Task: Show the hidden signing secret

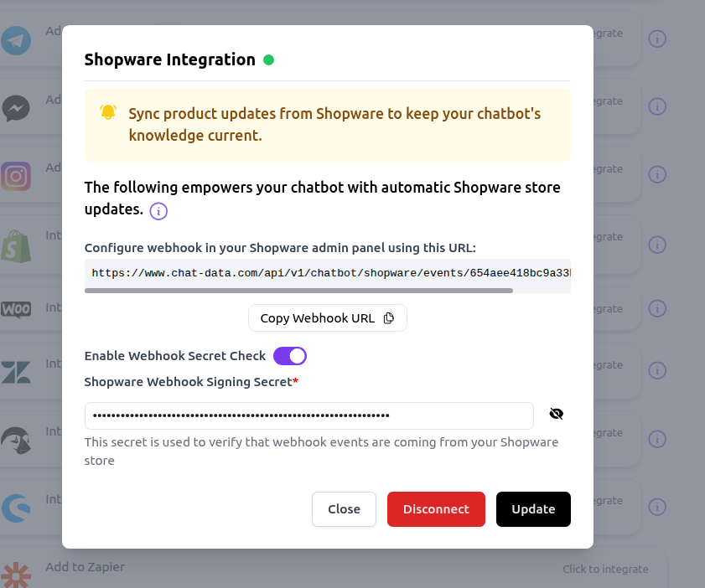Action: pos(557,414)
